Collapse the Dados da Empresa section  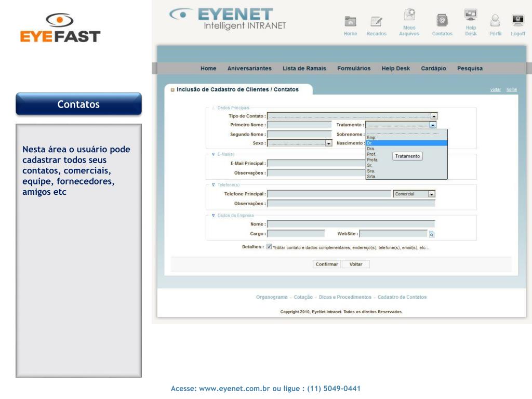pos(214,216)
